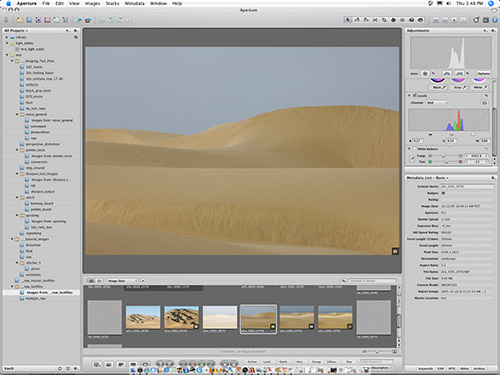Collapse the noise_general folder arrow
The height and width of the screenshot is (375, 500).
pyautogui.click(x=17, y=114)
